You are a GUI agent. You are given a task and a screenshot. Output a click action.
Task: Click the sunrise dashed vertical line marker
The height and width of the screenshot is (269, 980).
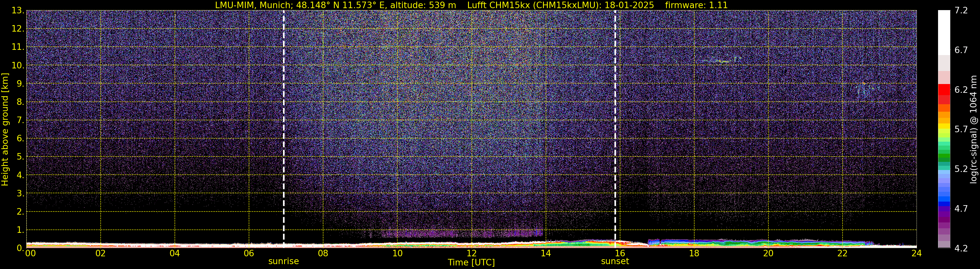[x=284, y=129]
